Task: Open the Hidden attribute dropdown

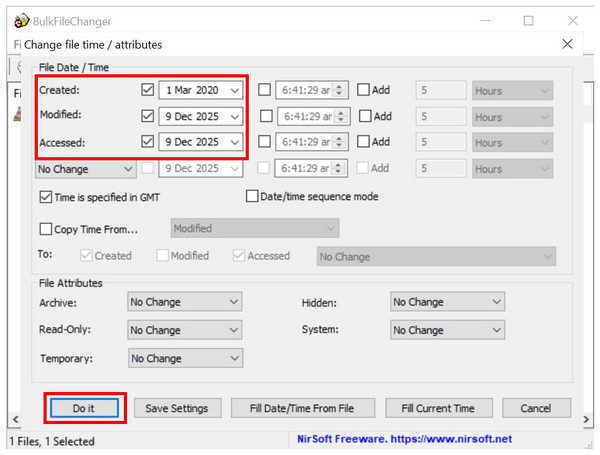Action: pos(447,302)
